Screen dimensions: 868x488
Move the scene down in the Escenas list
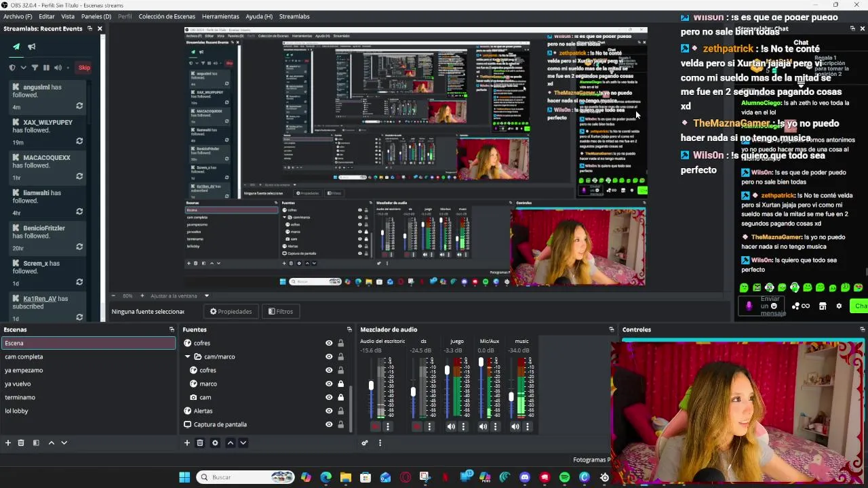coord(64,443)
